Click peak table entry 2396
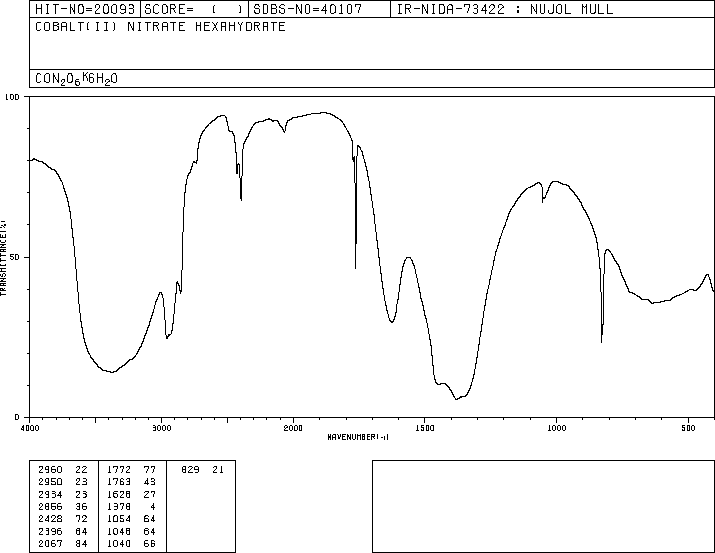The image size is (715, 553). click(x=50, y=532)
